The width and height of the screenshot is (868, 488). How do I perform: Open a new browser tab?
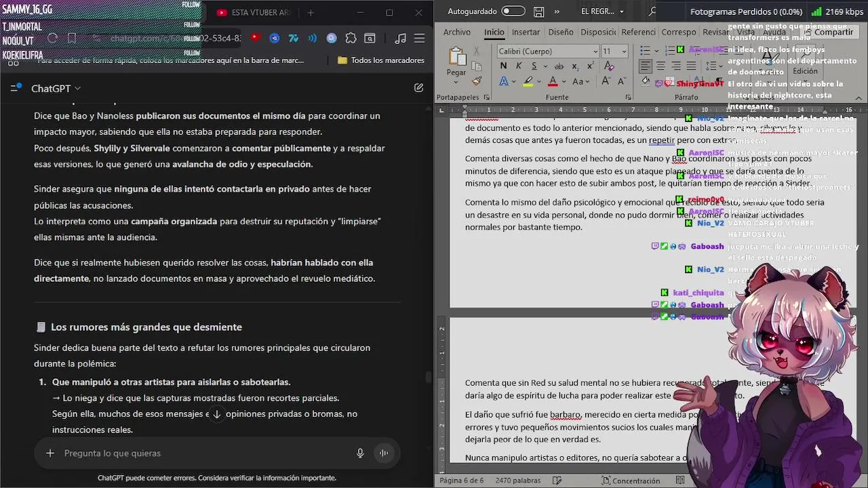click(311, 12)
